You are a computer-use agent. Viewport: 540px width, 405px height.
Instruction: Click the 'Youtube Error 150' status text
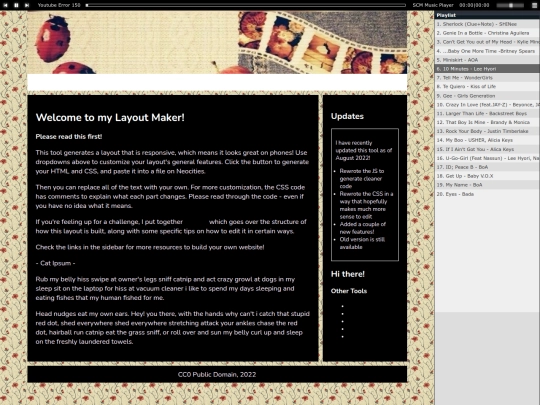(x=59, y=5)
